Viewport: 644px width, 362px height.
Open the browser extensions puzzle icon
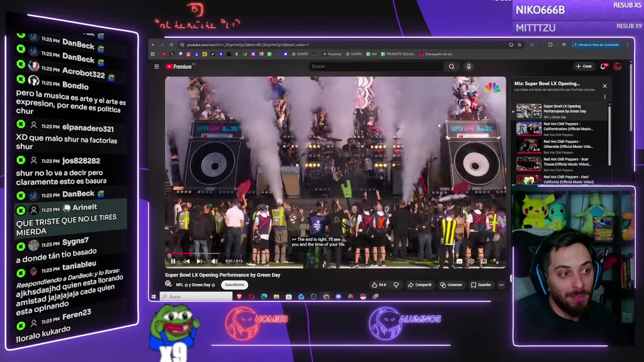point(550,45)
